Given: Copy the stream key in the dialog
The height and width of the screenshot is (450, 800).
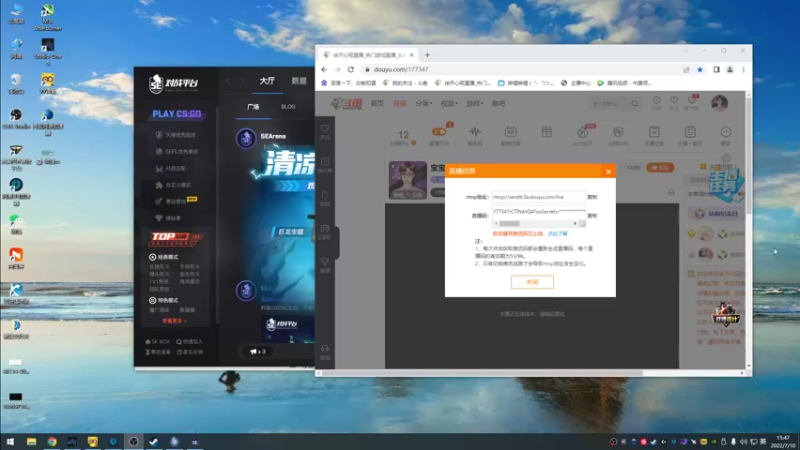Looking at the screenshot, I should (x=592, y=215).
